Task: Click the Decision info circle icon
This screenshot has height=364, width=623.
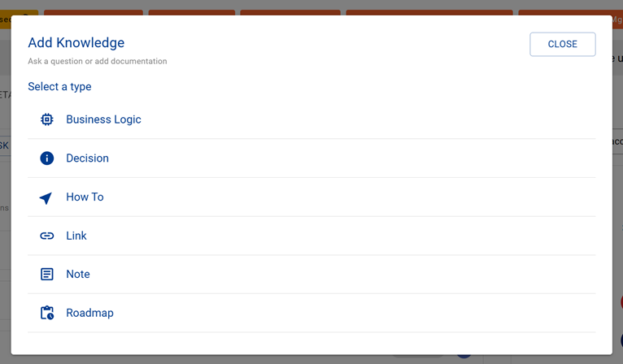Action: (47, 158)
